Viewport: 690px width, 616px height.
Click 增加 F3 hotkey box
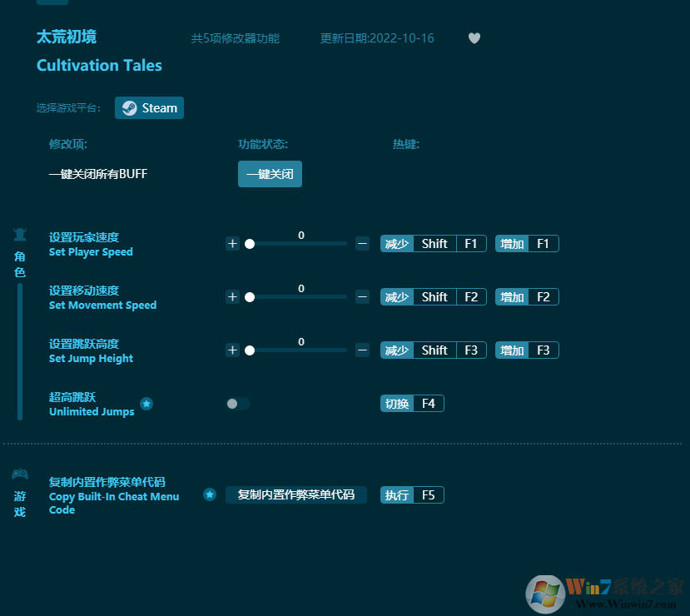(527, 350)
